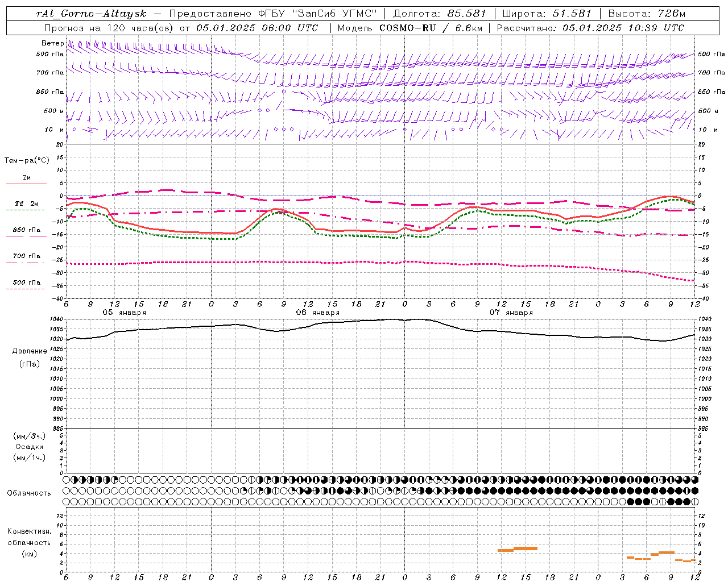The height and width of the screenshot is (582, 728).
Task: Select the model label COSMO-RU / 6.6км
Action: tap(431, 28)
